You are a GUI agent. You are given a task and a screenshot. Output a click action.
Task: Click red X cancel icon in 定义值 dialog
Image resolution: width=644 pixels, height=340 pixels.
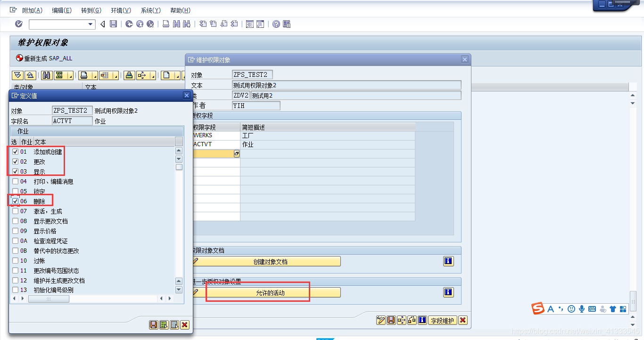(x=184, y=324)
